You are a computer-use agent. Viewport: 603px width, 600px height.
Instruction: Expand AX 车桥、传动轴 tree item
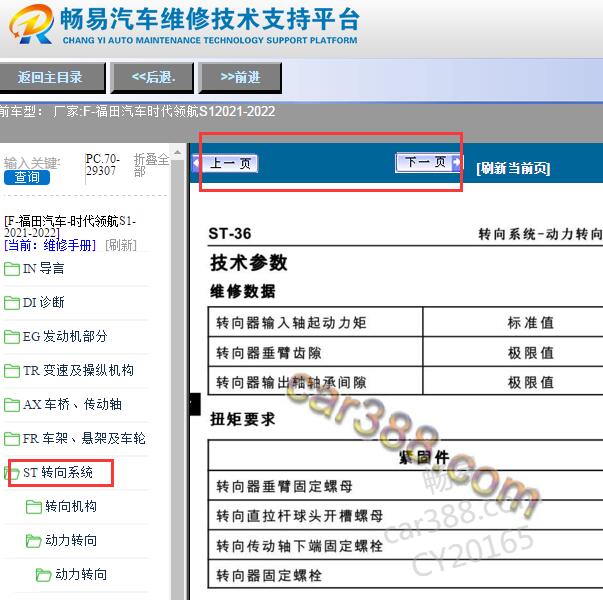(72, 404)
